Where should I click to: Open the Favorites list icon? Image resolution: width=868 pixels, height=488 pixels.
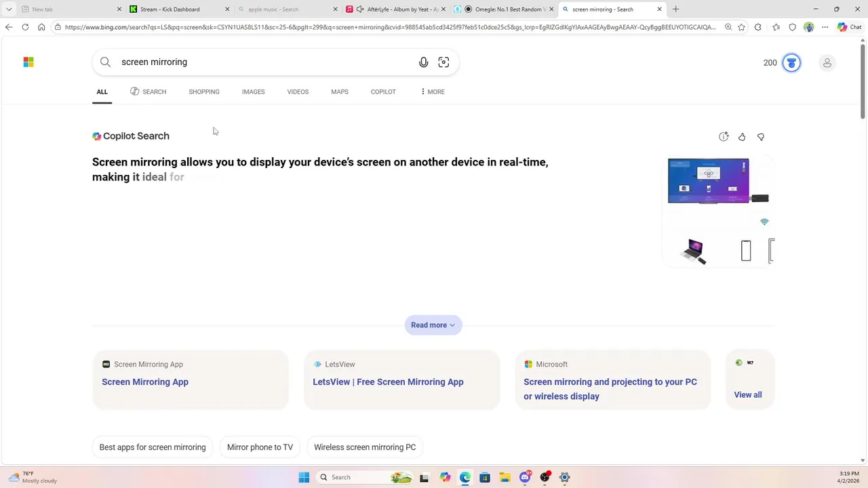click(776, 27)
